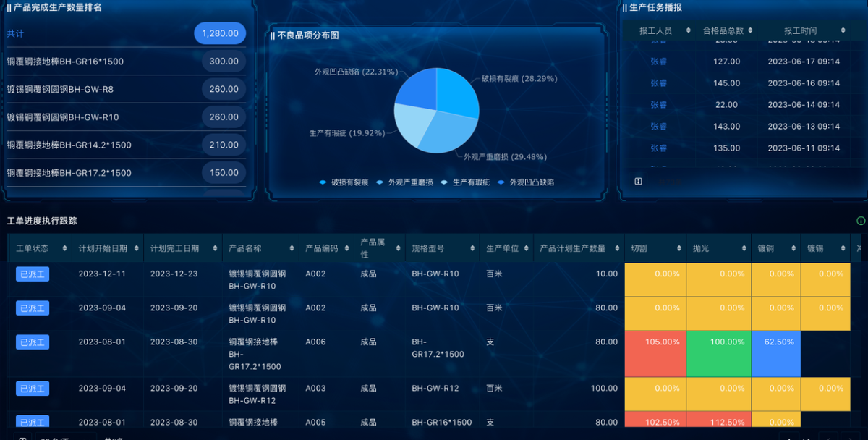This screenshot has width=868, height=440.
Task: Click sort icon of 产品计划生产数量 column
Action: point(617,248)
